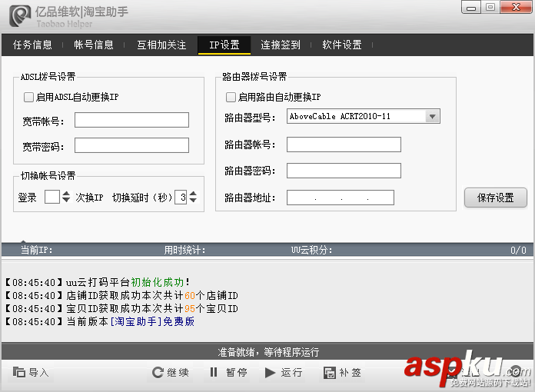Click log line 宝贝ID获取成功
Image resolution: width=535 pixels, height=392 pixels.
121,309
